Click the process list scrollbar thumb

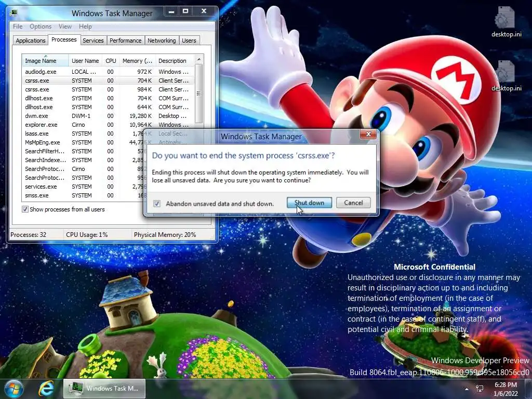point(199,94)
